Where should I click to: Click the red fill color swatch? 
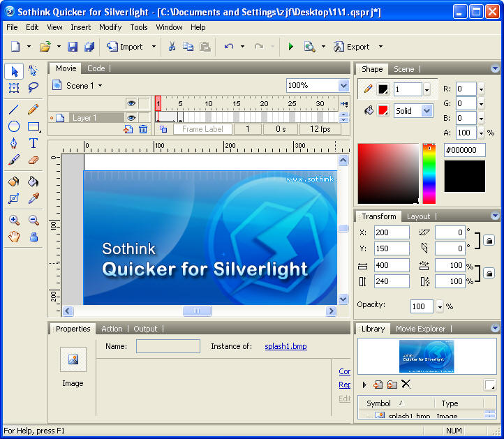click(383, 110)
